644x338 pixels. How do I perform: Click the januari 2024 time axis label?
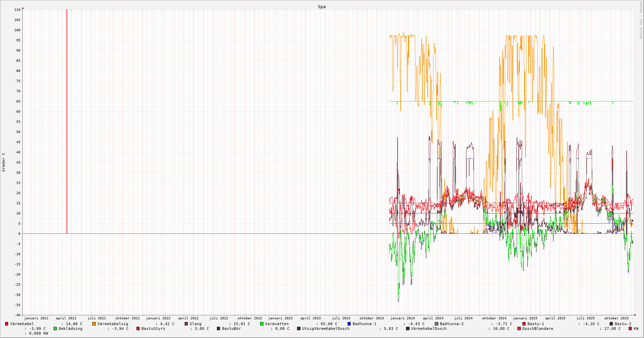402,318
